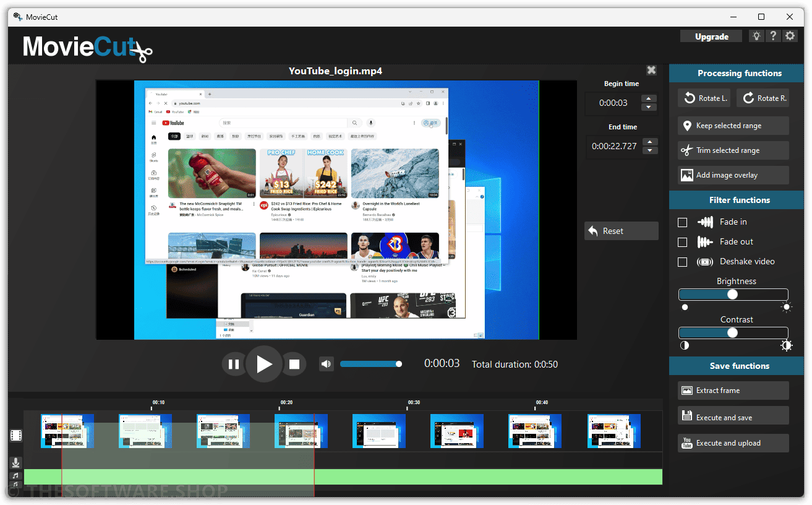Click the Upgrade button
This screenshot has width=812, height=505.
[712, 37]
